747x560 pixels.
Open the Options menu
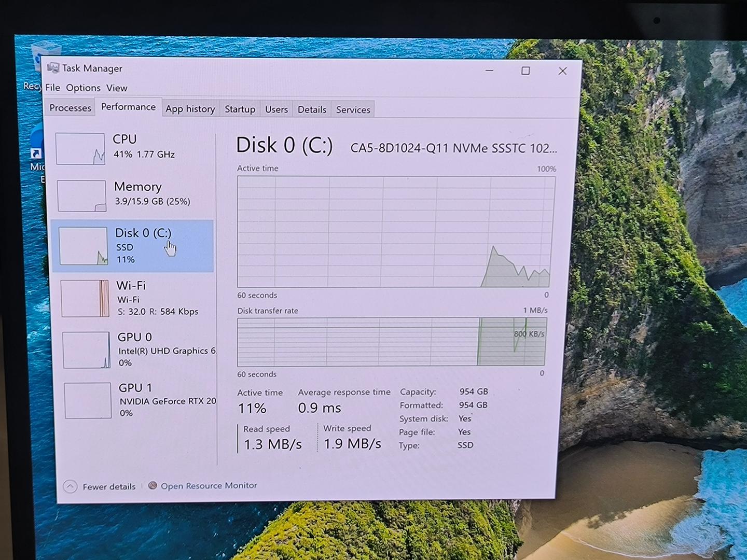[x=83, y=88]
